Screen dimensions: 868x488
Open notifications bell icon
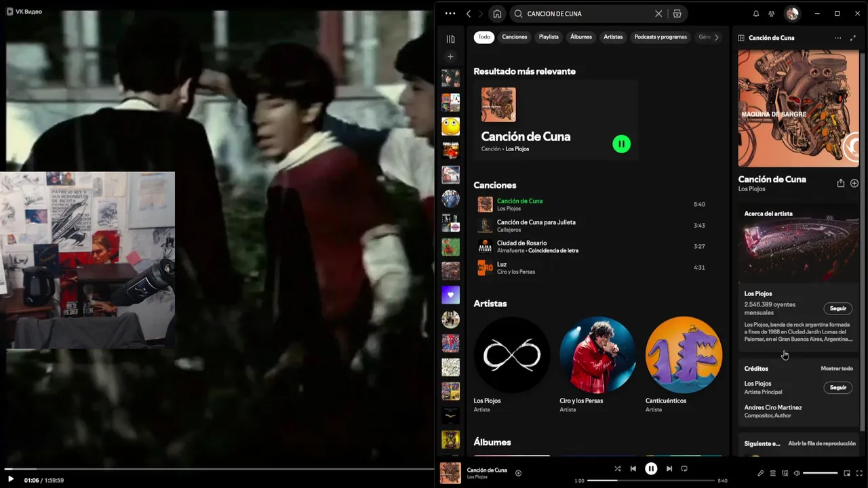pyautogui.click(x=756, y=14)
